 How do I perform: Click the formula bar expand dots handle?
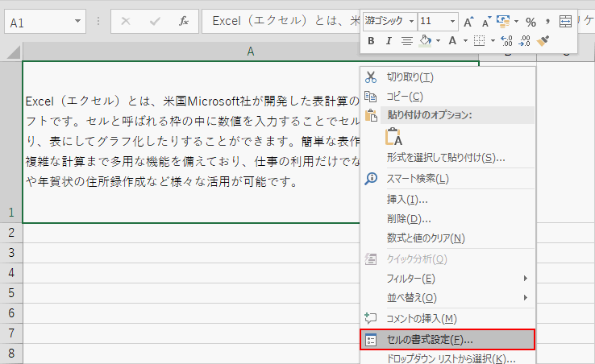tap(98, 21)
